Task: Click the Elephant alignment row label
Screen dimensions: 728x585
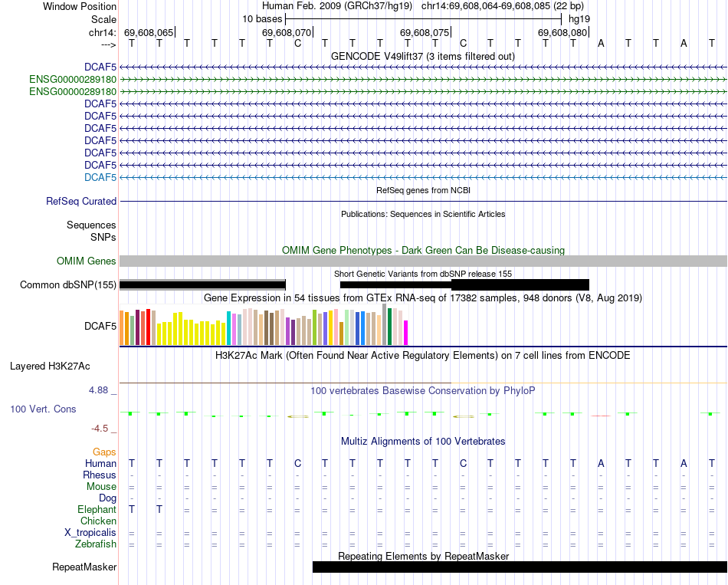Action: [97, 510]
